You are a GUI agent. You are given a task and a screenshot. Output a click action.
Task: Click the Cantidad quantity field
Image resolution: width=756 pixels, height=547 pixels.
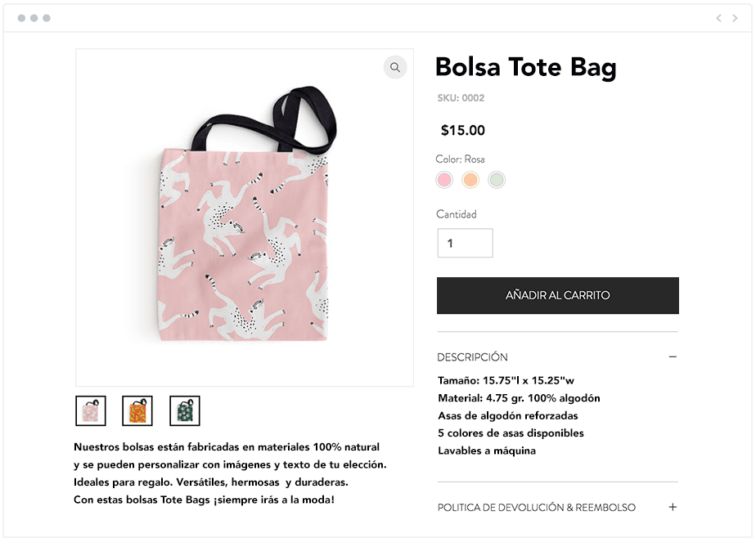click(466, 243)
